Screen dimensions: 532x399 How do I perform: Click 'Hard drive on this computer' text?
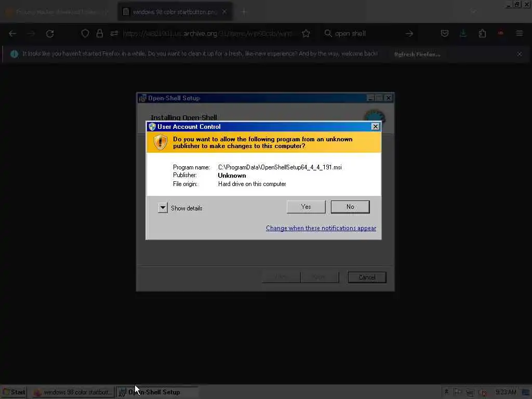tap(252, 184)
